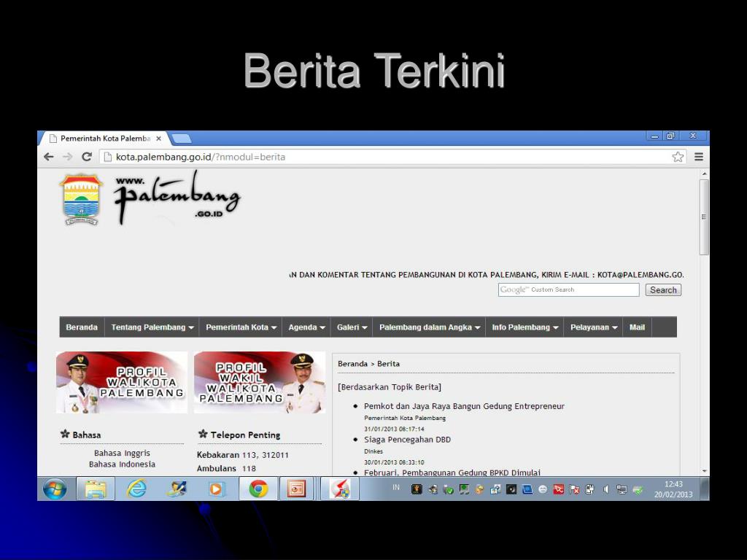Open the Agenda dropdown menu

point(306,327)
